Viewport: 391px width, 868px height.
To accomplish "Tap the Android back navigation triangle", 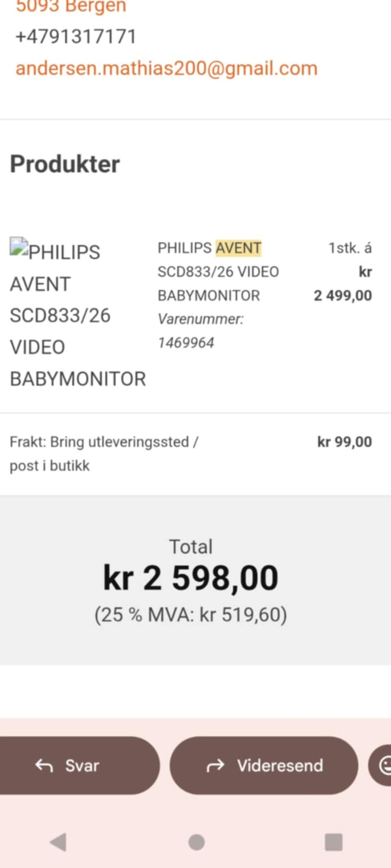I will (58, 842).
